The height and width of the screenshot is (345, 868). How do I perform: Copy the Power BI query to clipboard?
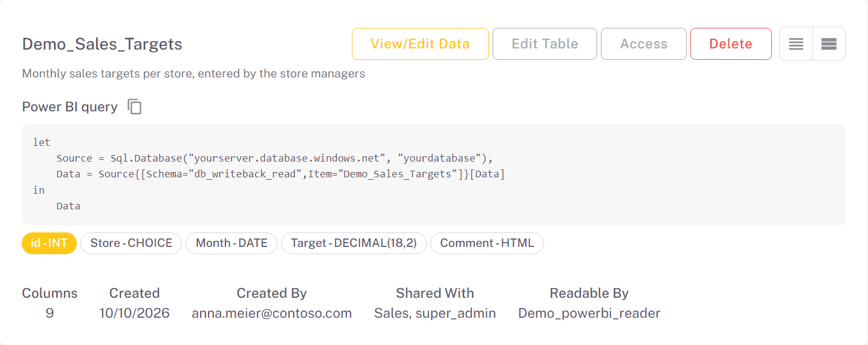coord(135,107)
